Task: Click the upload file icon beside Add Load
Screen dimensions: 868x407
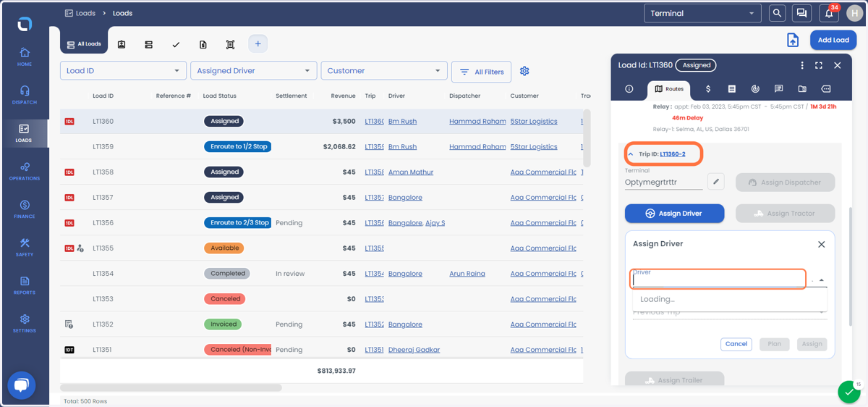Action: click(793, 40)
